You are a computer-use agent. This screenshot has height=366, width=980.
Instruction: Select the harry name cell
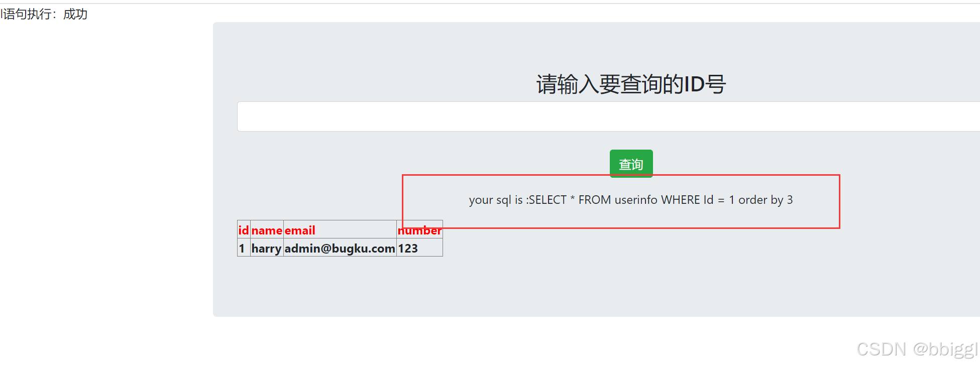pos(267,248)
